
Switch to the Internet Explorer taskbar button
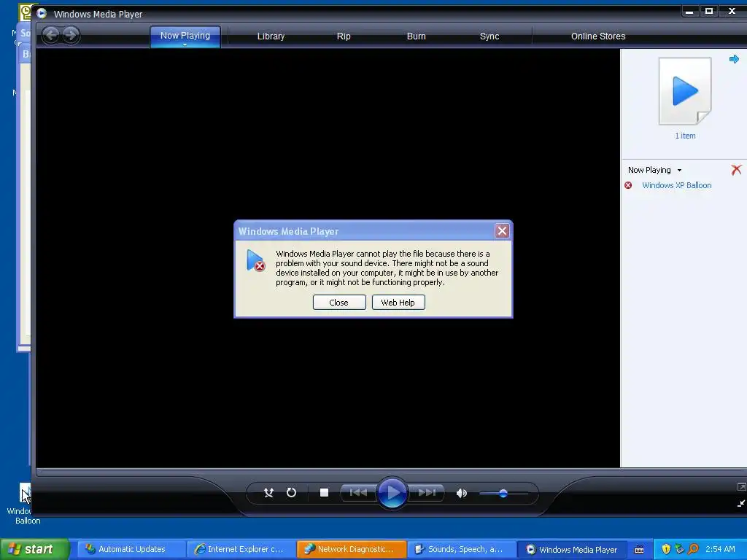coord(241,549)
